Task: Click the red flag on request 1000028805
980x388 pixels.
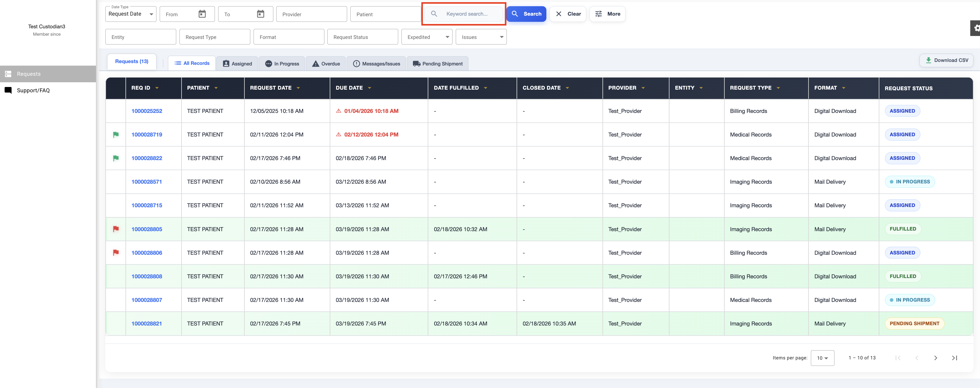Action: click(x=116, y=229)
